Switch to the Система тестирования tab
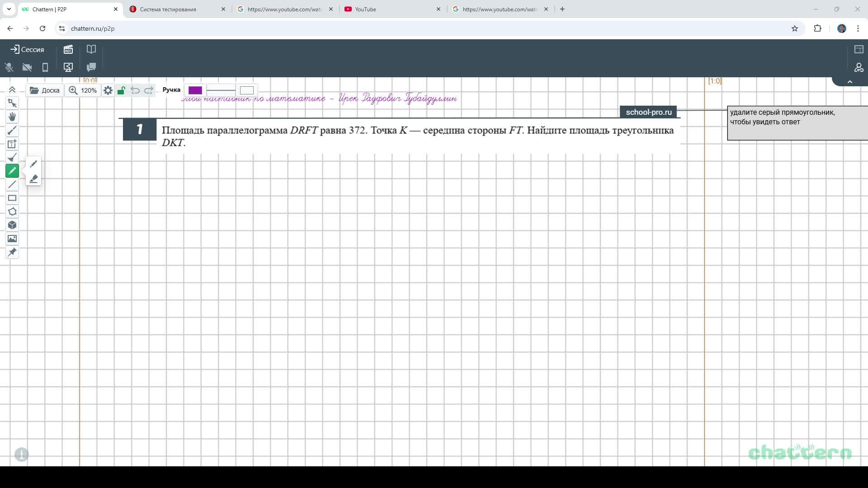The width and height of the screenshot is (868, 488). 178,9
